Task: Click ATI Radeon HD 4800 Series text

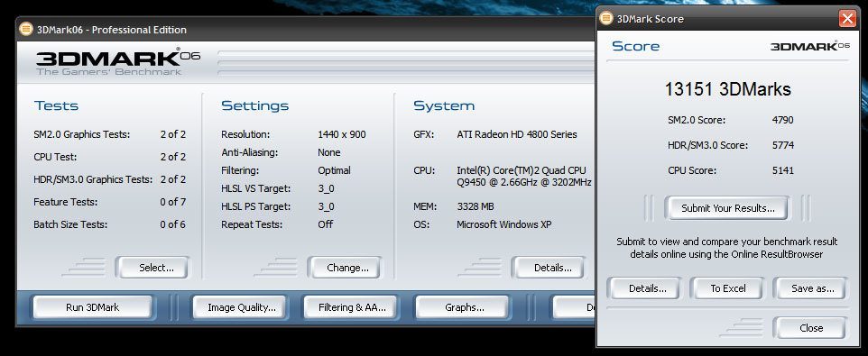Action: [516, 134]
